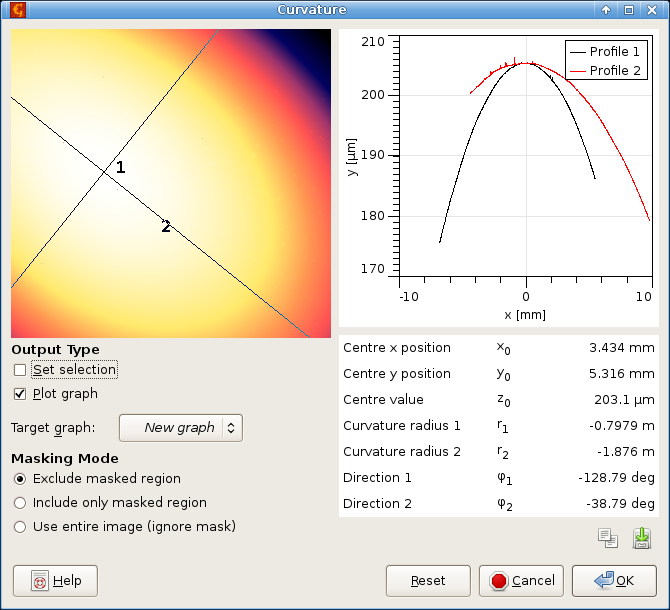Image resolution: width=670 pixels, height=610 pixels.
Task: Click the Direction 2 label
Action: click(377, 504)
